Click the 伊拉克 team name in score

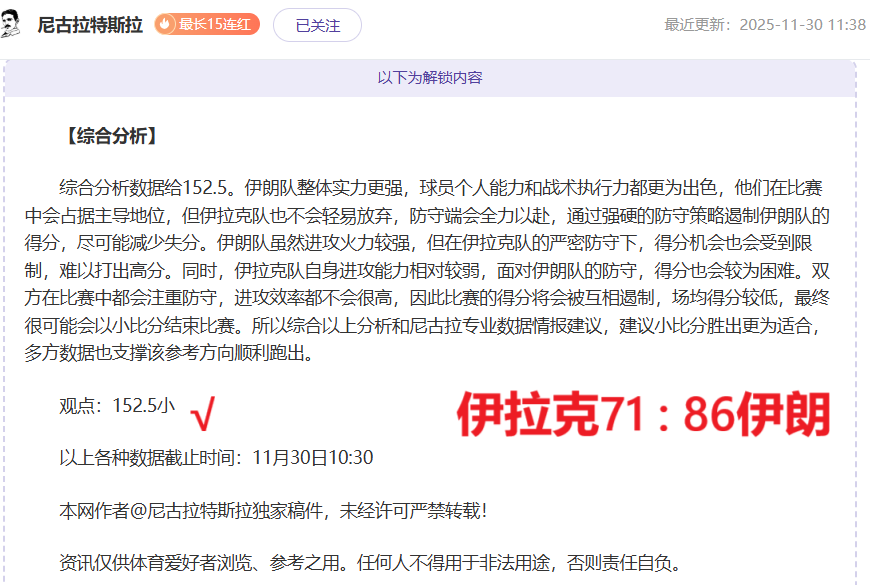pos(527,415)
